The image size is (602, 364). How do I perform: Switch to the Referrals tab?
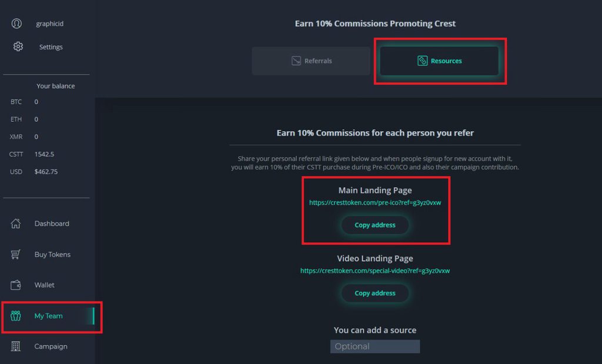click(x=311, y=61)
